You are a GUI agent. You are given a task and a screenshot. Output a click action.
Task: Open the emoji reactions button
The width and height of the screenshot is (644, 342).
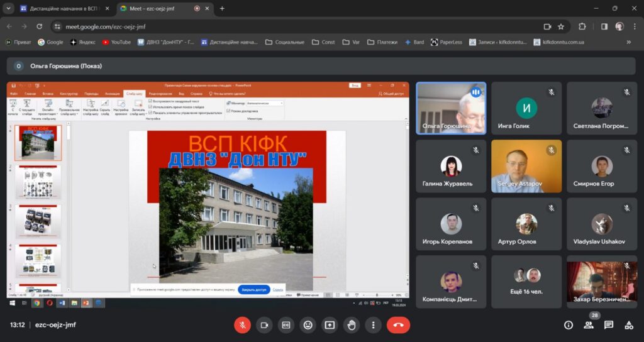tap(308, 325)
